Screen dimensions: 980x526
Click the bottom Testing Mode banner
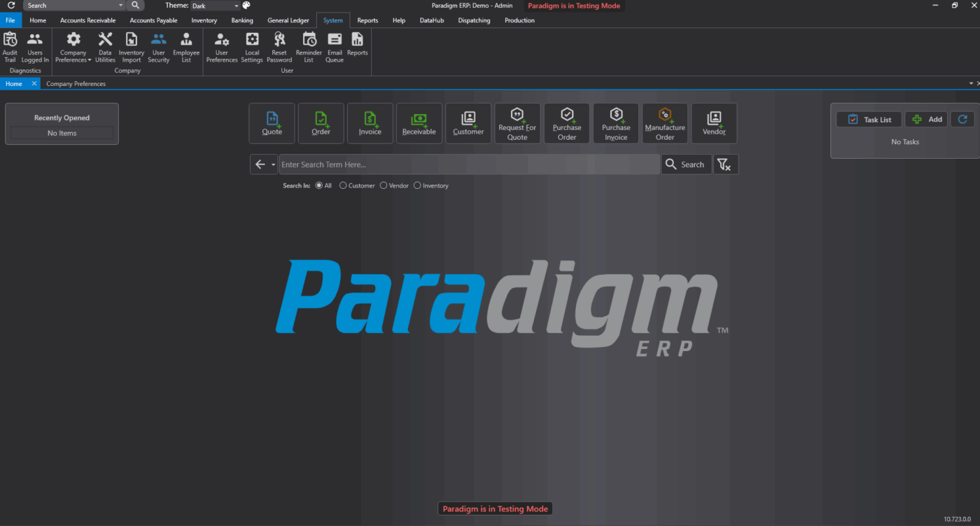pos(496,509)
